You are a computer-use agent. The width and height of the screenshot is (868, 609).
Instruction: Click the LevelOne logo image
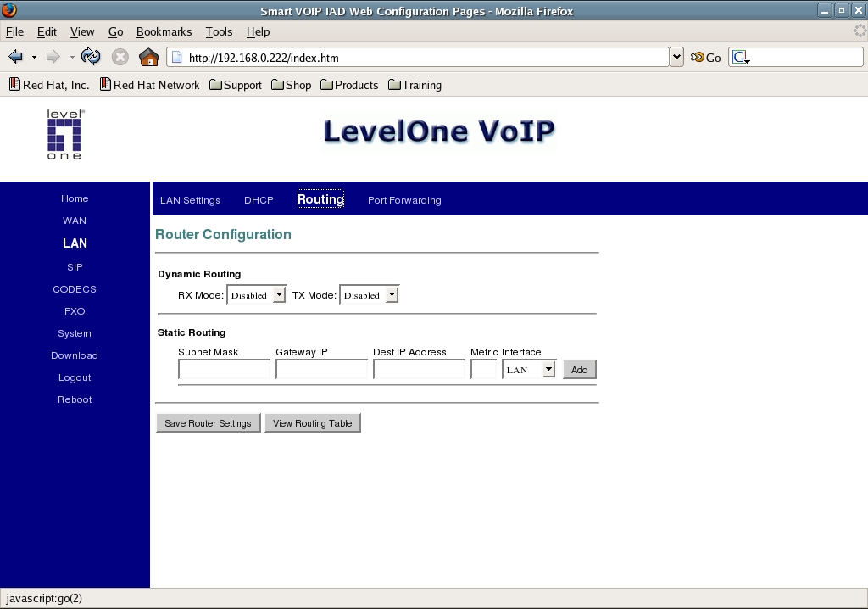(64, 134)
